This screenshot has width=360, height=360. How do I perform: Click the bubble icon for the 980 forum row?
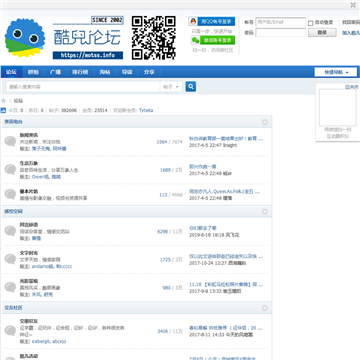10,287
